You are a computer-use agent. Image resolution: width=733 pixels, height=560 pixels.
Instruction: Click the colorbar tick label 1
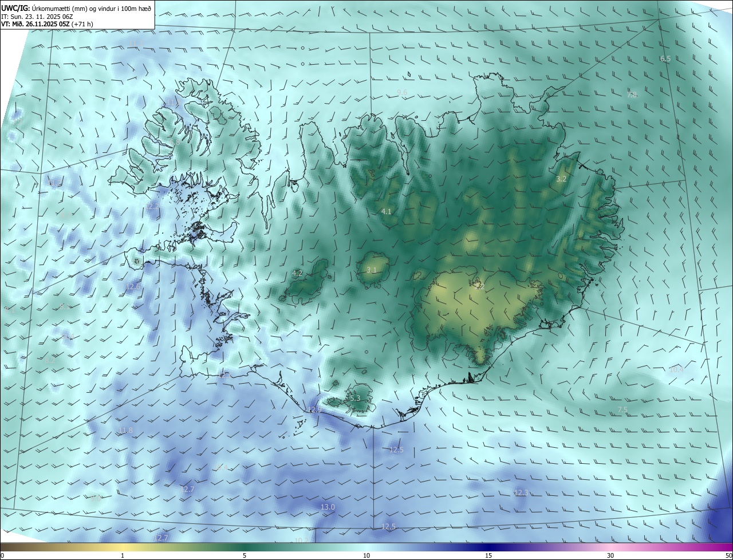pyautogui.click(x=123, y=555)
